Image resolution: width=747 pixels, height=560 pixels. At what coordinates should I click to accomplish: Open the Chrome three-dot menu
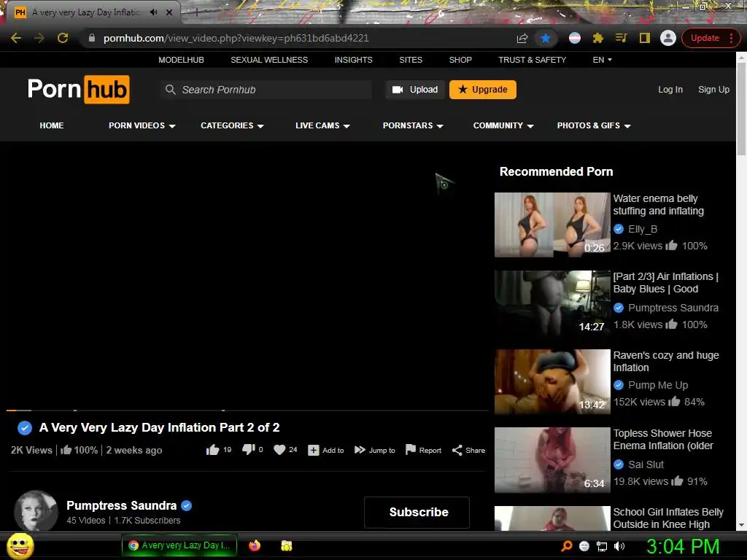point(731,38)
